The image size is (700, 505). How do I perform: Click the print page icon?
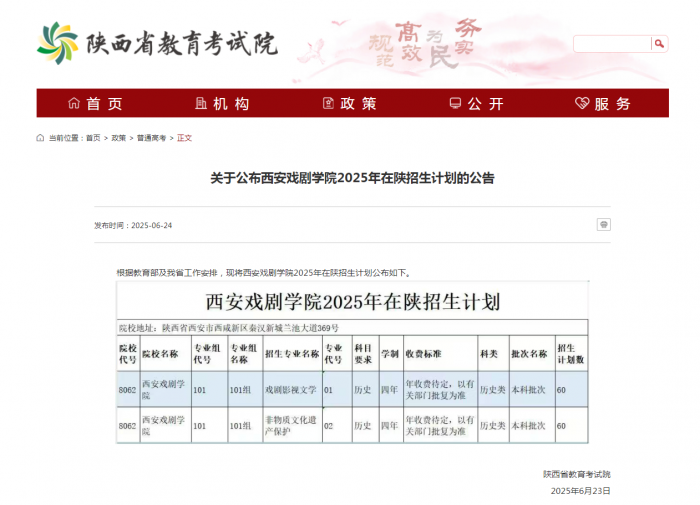[604, 225]
